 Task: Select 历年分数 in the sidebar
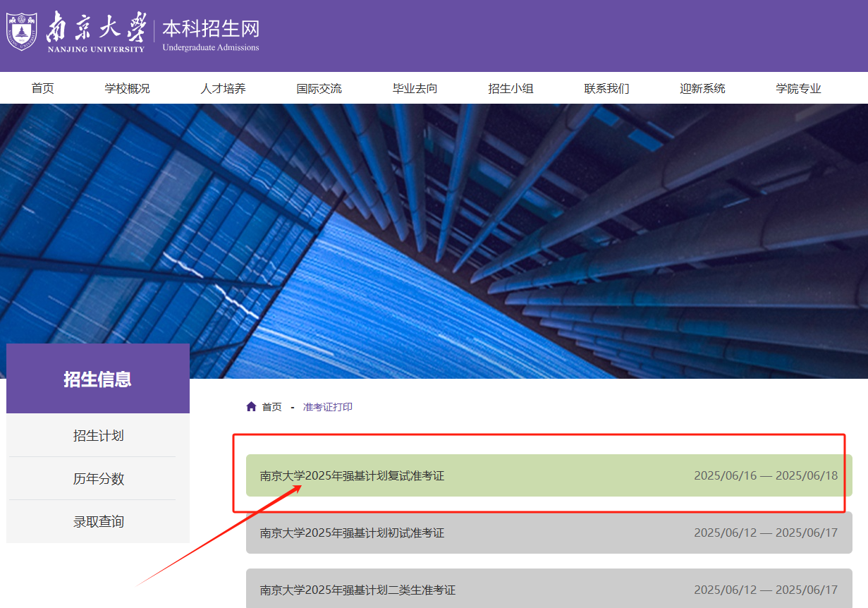(x=98, y=478)
